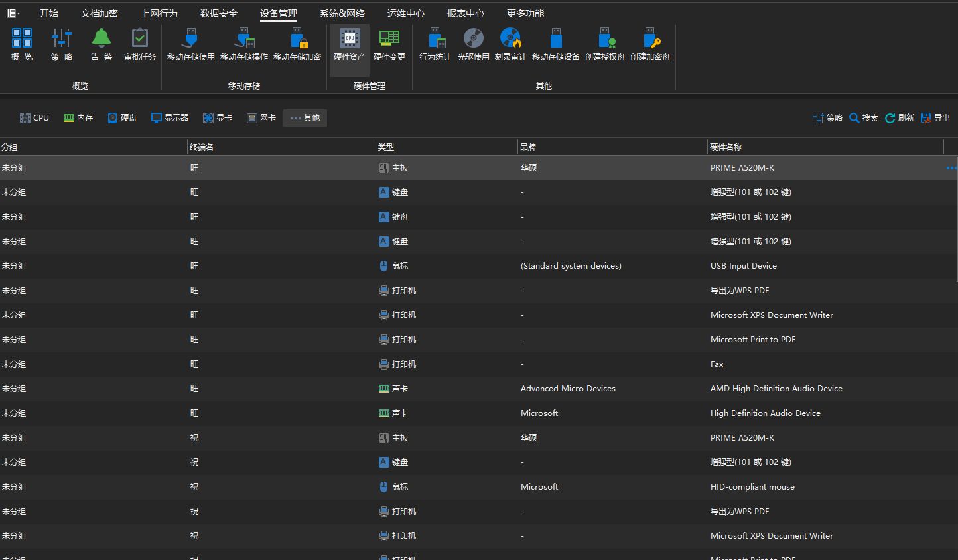The width and height of the screenshot is (958, 560).
Task: Open the 策略 policy icon
Action: [x=62, y=44]
